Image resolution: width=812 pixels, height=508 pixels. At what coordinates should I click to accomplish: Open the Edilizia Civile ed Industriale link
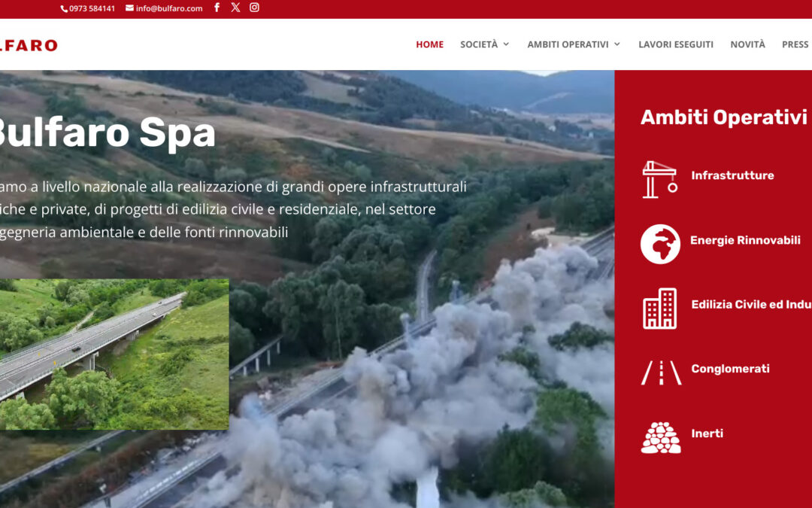coord(751,304)
